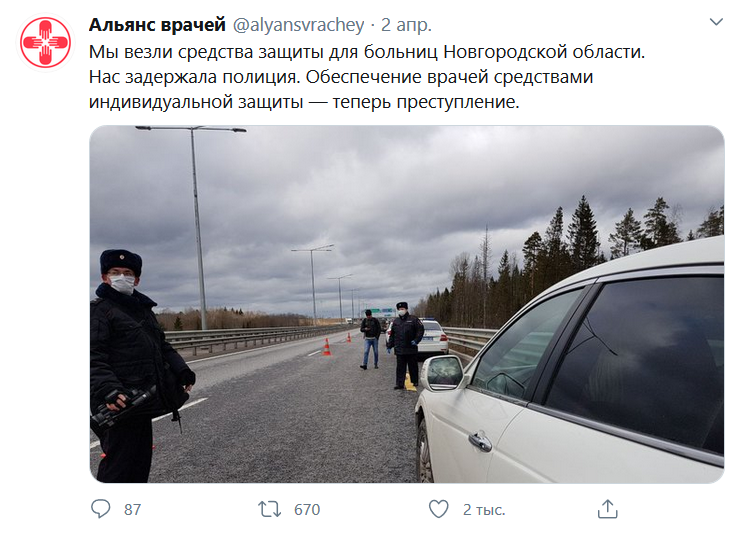Expand tweet options chevron menu

tap(716, 22)
